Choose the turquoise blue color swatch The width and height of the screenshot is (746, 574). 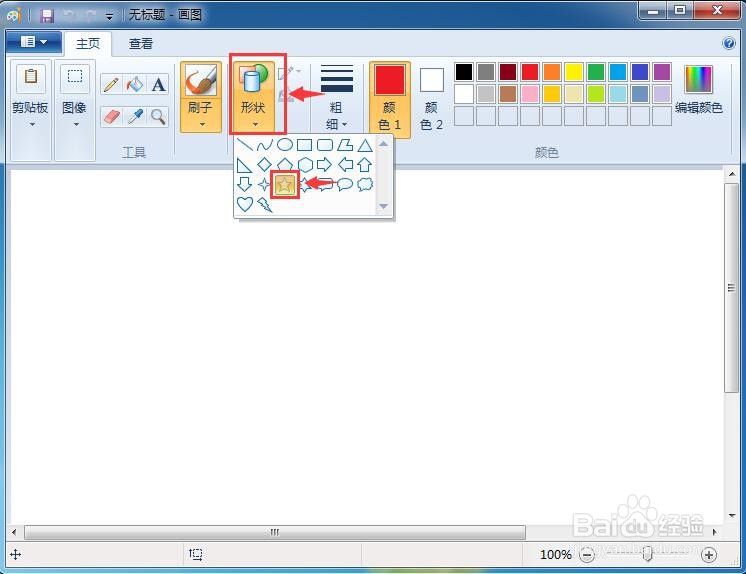coord(618,72)
